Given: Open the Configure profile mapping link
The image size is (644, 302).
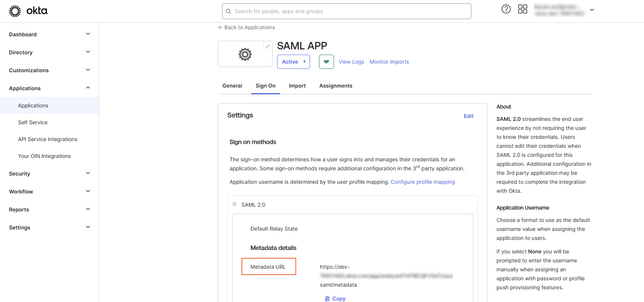Looking at the screenshot, I should [422, 182].
